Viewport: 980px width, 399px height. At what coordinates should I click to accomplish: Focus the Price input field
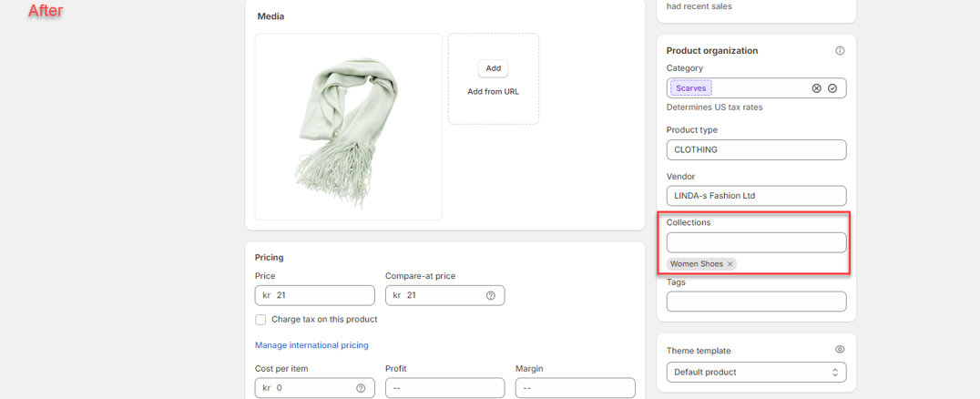tap(315, 295)
